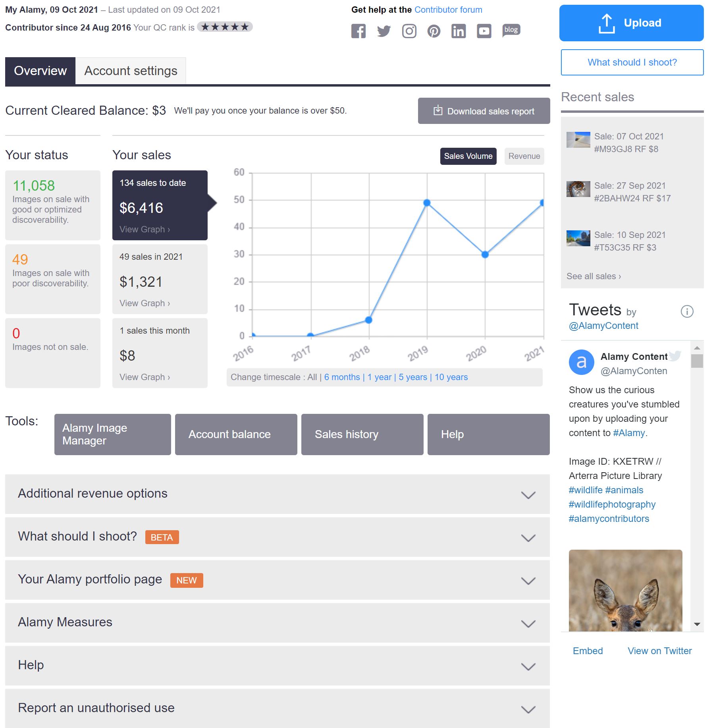This screenshot has width=715, height=728.
Task: Click the Alamy blog icon
Action: click(x=511, y=30)
